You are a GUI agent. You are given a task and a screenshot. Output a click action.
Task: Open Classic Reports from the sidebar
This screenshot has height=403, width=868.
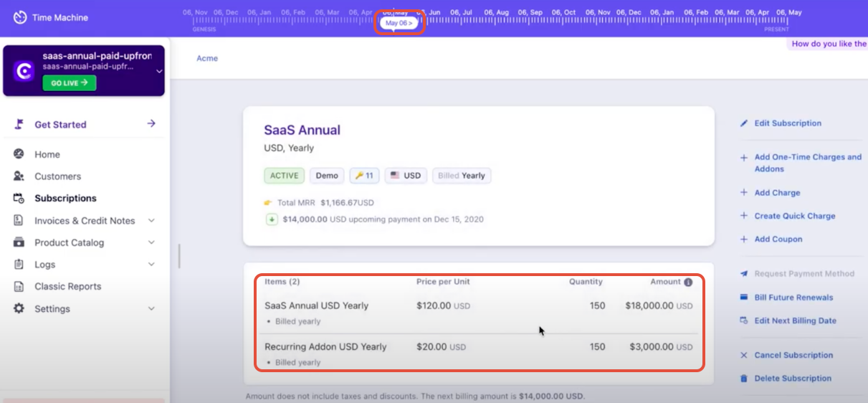tap(68, 286)
